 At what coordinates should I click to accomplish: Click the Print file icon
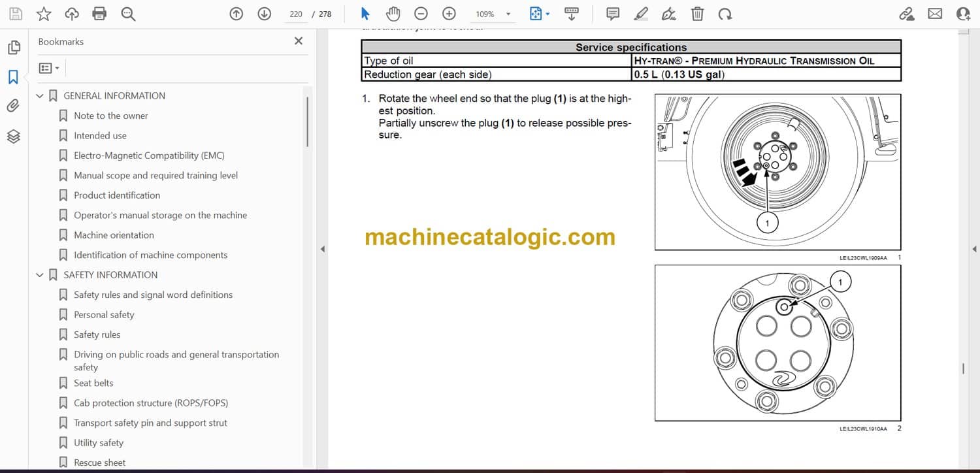click(99, 14)
